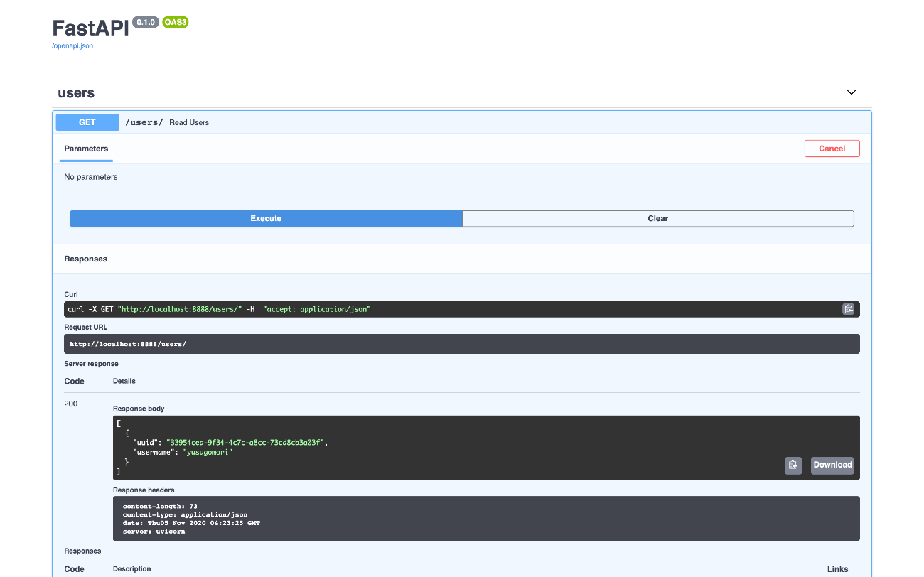
Task: Click the 200 response code
Action: tap(71, 404)
